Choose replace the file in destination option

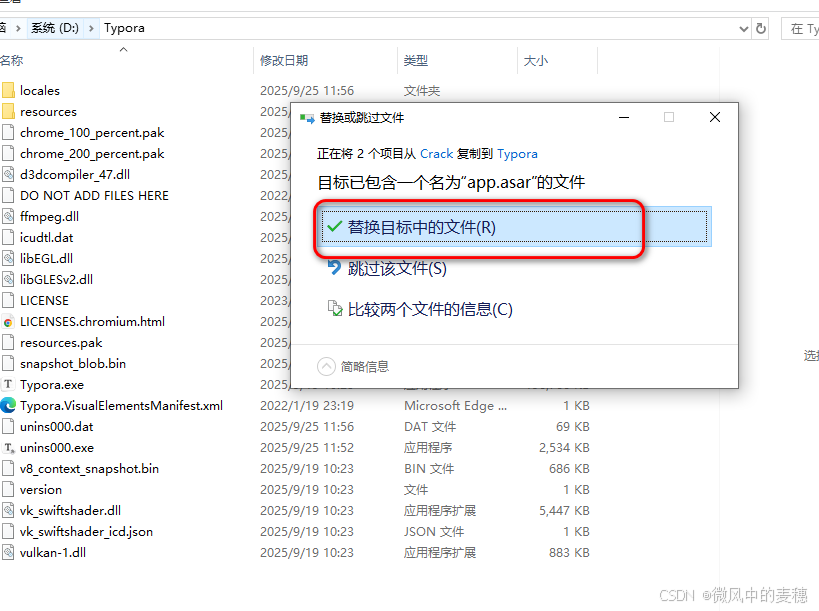point(514,227)
